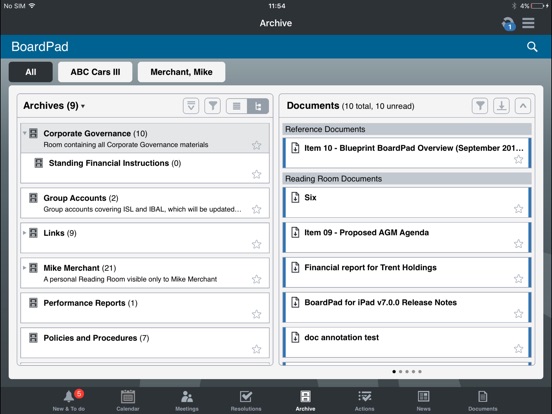Favorite the Mike Merchant archive star

(257, 279)
